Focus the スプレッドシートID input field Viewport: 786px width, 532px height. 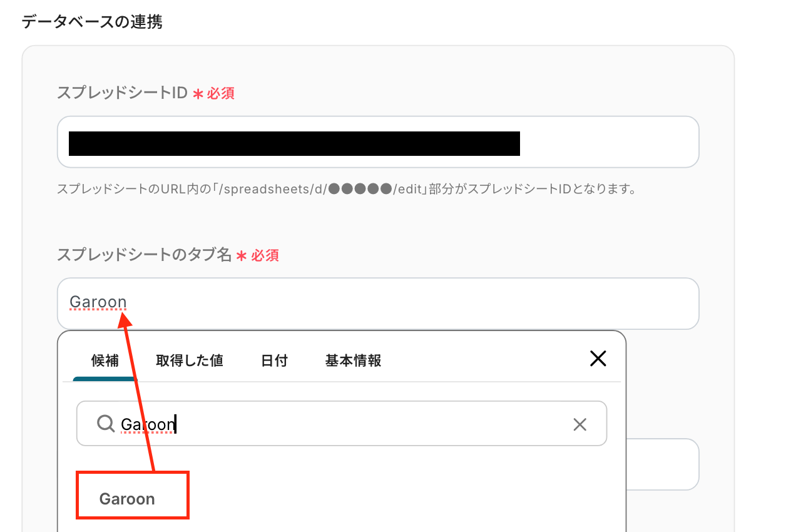378,142
